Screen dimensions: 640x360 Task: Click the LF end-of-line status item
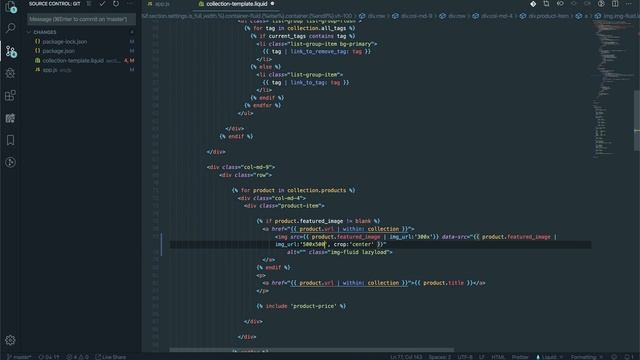[x=482, y=357]
